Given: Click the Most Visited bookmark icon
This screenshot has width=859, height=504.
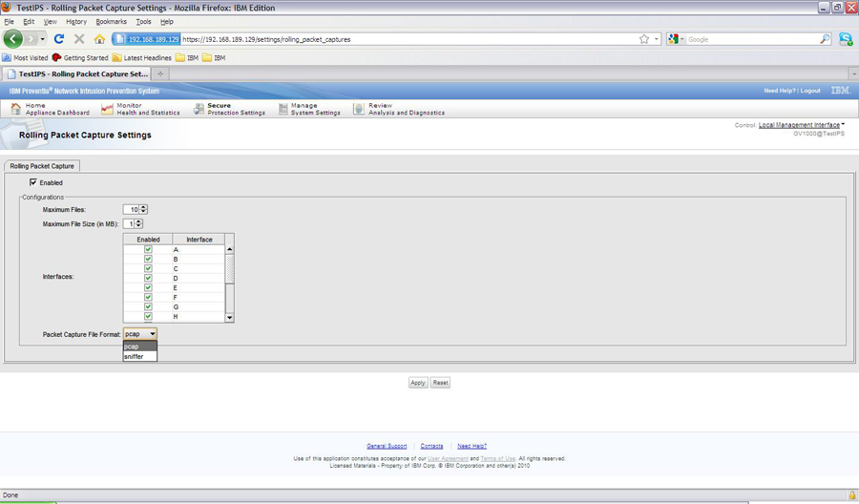Looking at the screenshot, I should coord(7,57).
